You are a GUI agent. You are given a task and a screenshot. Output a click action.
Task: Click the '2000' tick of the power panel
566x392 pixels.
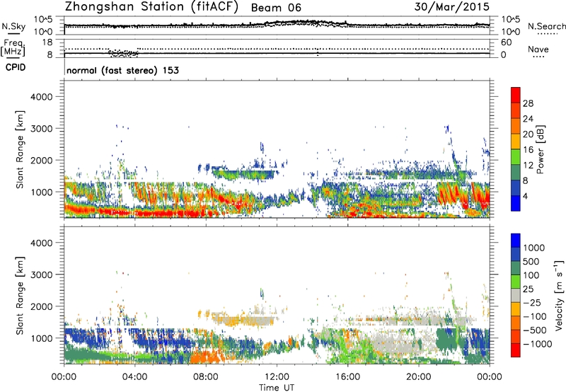pos(42,160)
